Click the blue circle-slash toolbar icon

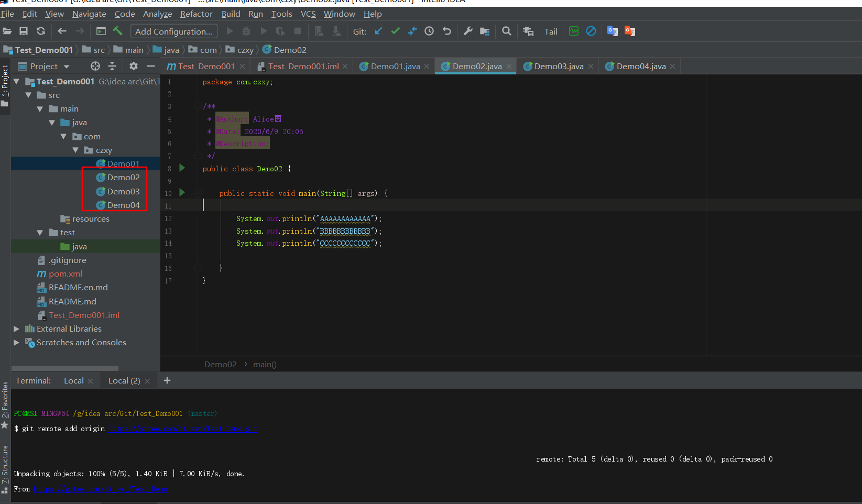(591, 31)
